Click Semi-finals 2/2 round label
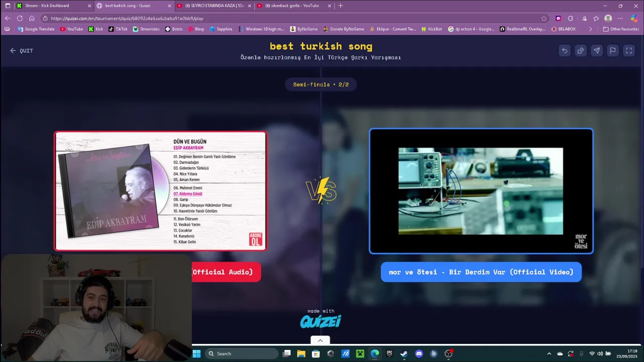 [x=321, y=84]
